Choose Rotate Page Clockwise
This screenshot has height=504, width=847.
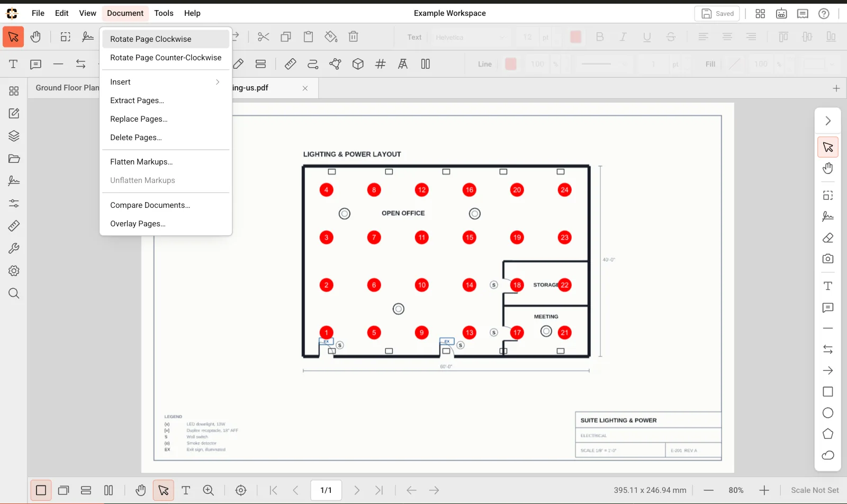tap(166, 39)
